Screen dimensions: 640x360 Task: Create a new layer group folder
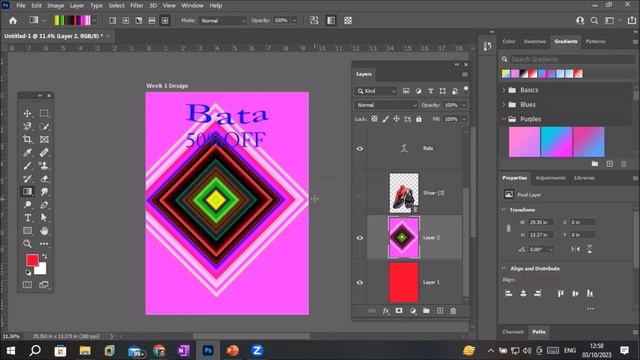pos(426,311)
